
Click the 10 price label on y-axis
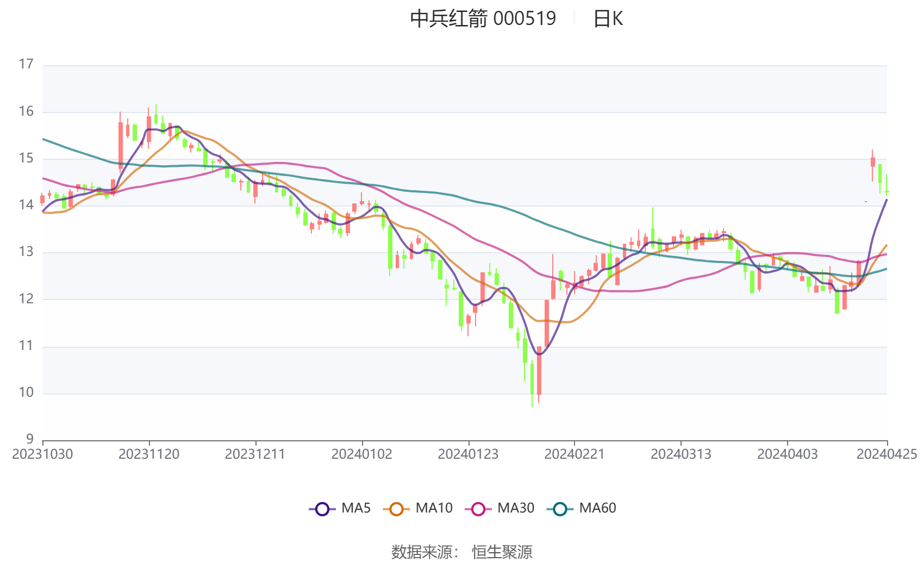tap(26, 392)
